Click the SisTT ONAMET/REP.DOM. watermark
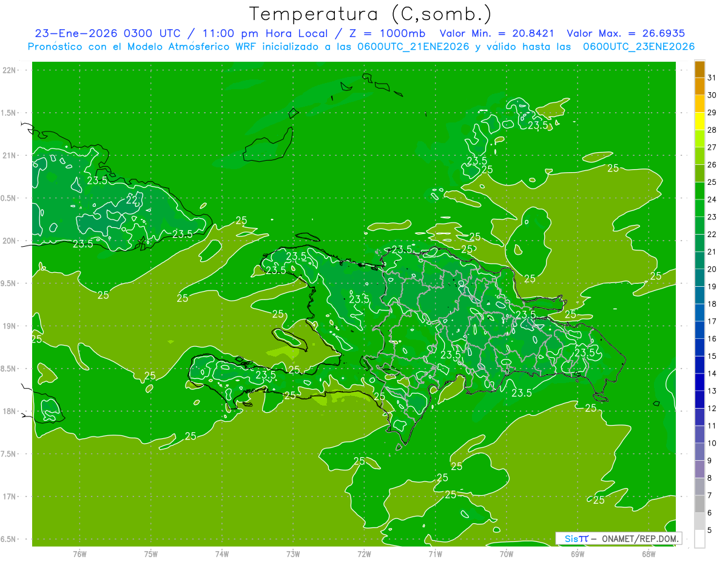This screenshot has width=728, height=562. click(618, 538)
